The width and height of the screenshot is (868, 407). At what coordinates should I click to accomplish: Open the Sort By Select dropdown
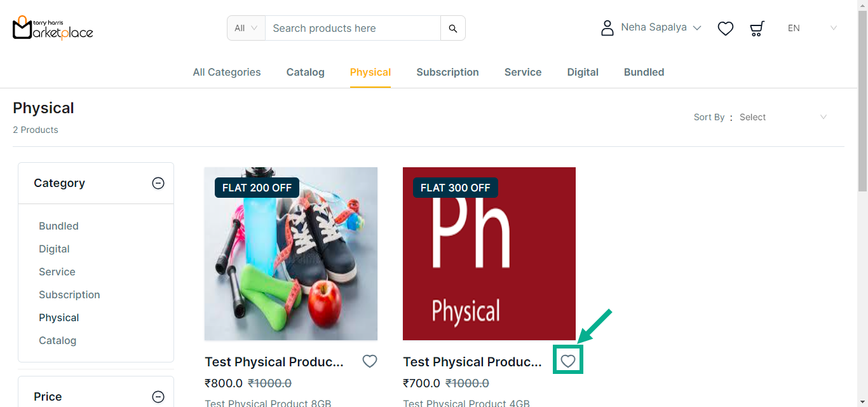(783, 117)
